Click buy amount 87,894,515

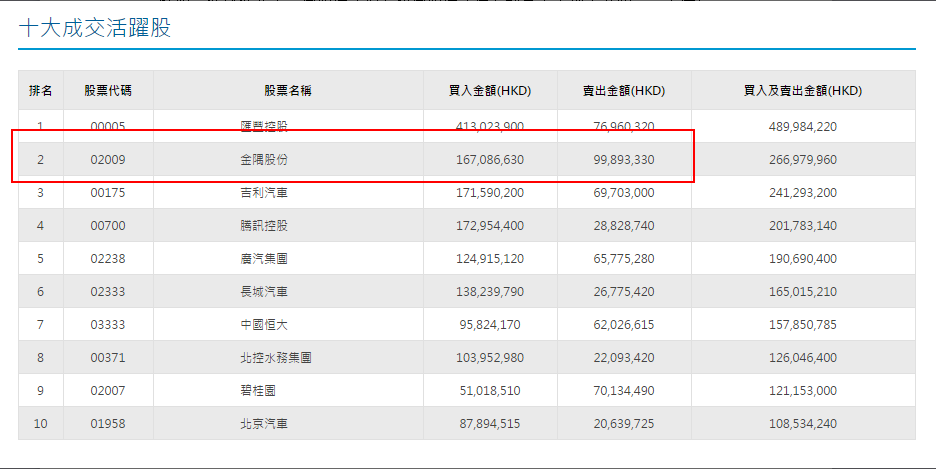pyautogui.click(x=490, y=424)
